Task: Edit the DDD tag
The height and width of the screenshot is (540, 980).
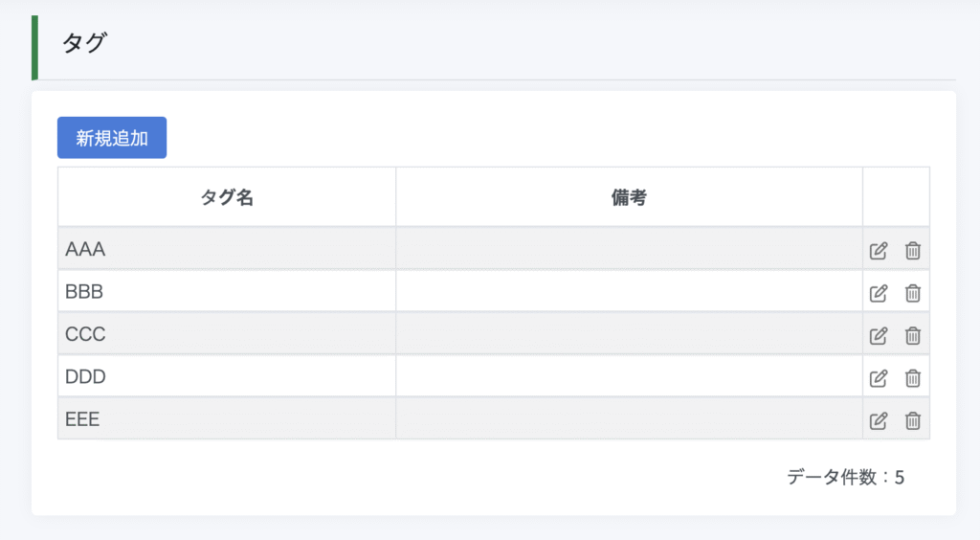Action: [879, 378]
